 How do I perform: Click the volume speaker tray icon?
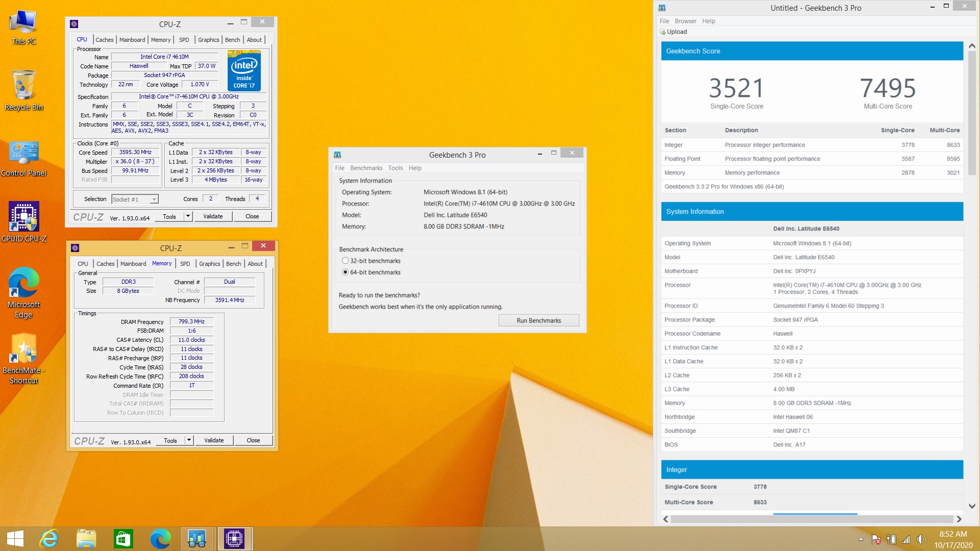[921, 539]
